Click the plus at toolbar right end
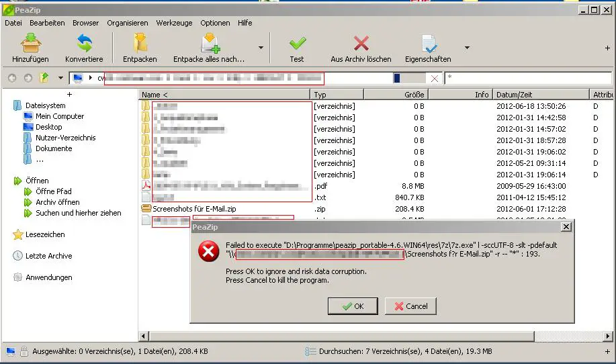616x364 pixels. 607,48
